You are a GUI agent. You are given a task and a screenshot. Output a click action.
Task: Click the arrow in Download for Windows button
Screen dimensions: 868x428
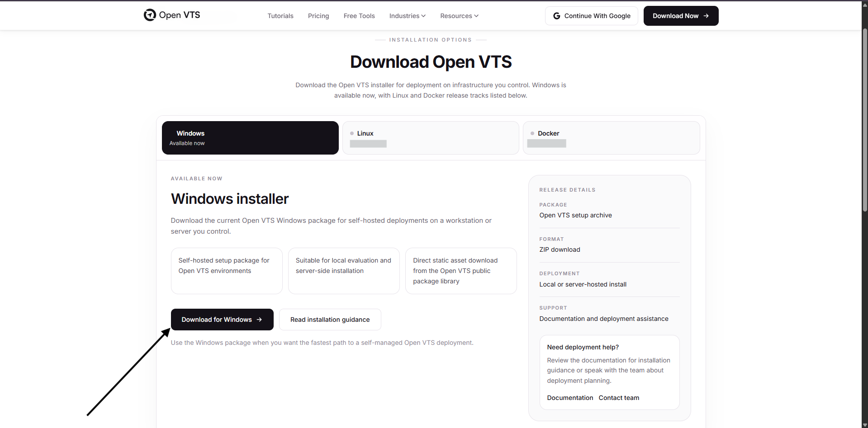259,320
